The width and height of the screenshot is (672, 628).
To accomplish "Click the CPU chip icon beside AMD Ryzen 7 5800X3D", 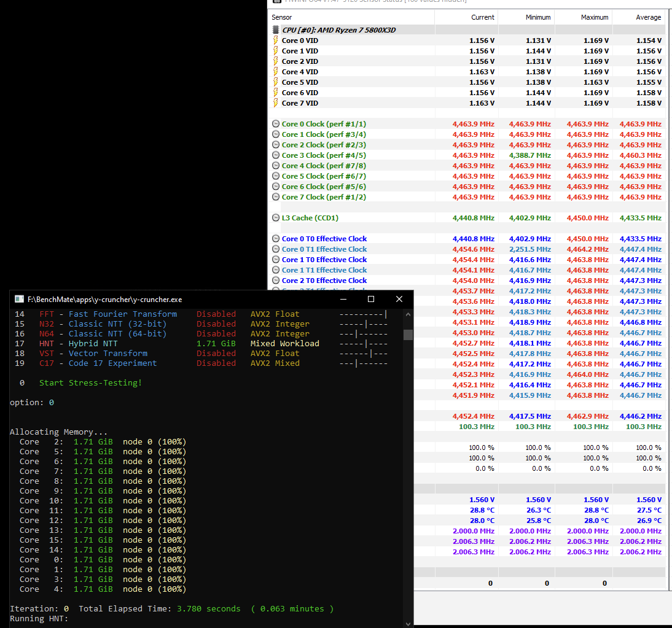I will coord(276,30).
